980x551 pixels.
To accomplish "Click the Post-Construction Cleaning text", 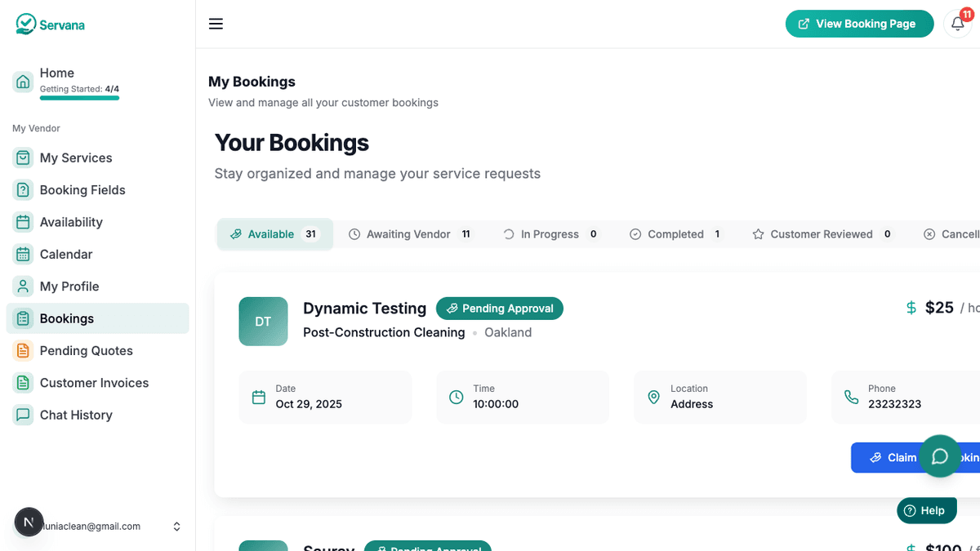I will (x=384, y=332).
